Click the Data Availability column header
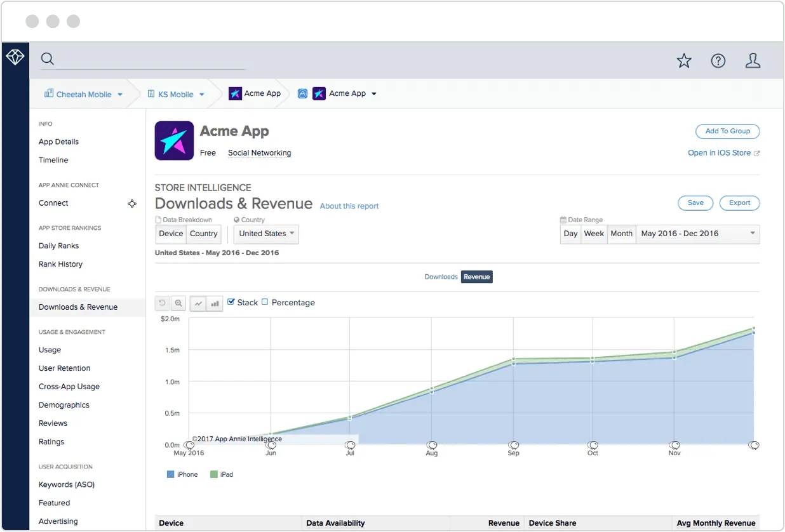 point(335,524)
